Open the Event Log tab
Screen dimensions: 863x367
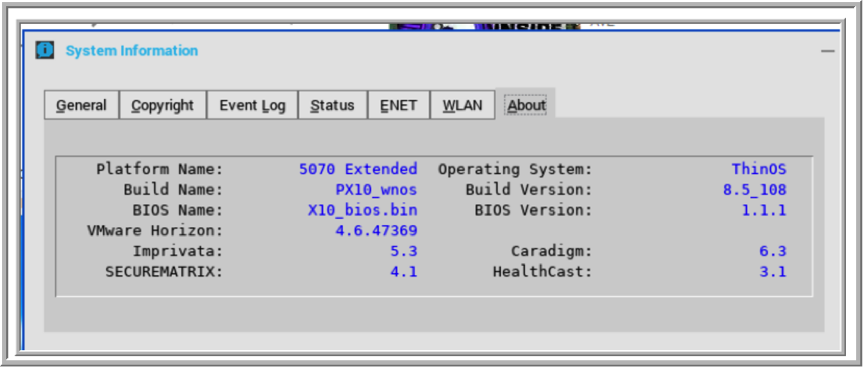[252, 105]
